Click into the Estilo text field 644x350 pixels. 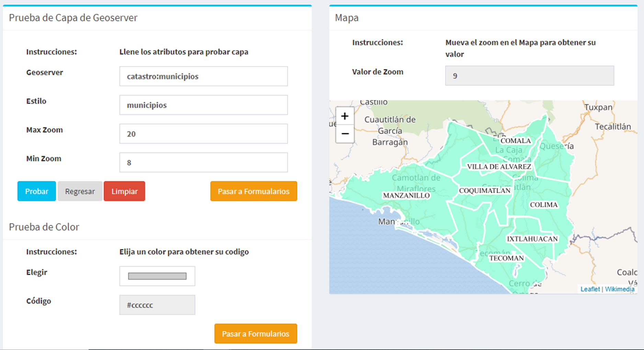(x=203, y=105)
